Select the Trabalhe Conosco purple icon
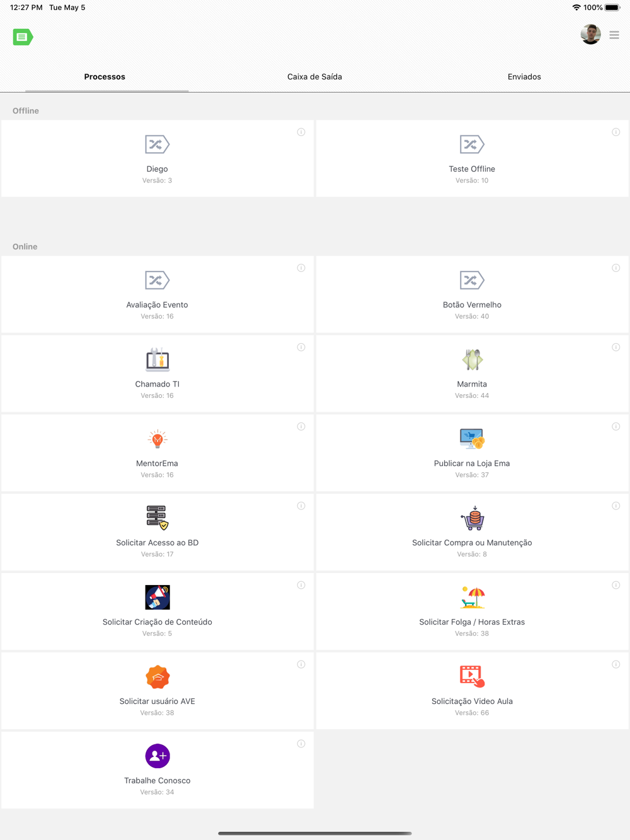This screenshot has width=630, height=840. pos(157,756)
